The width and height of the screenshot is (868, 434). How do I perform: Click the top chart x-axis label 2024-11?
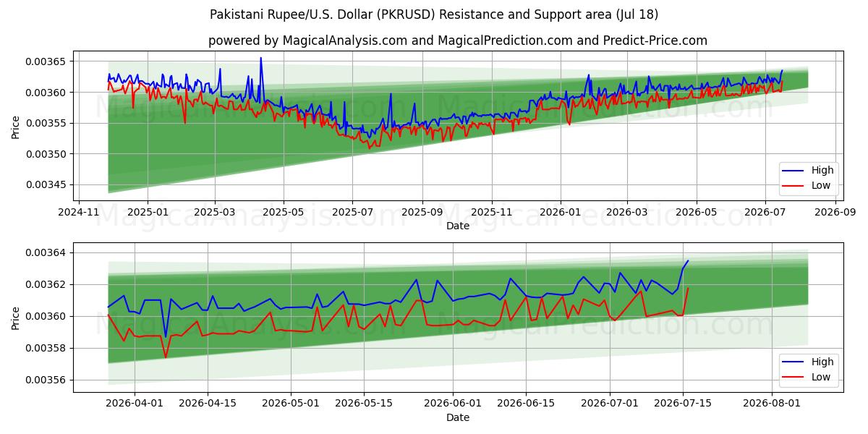79,212
